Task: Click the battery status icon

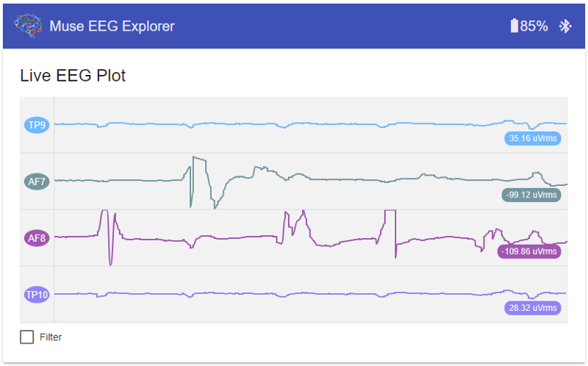Action: pos(514,26)
